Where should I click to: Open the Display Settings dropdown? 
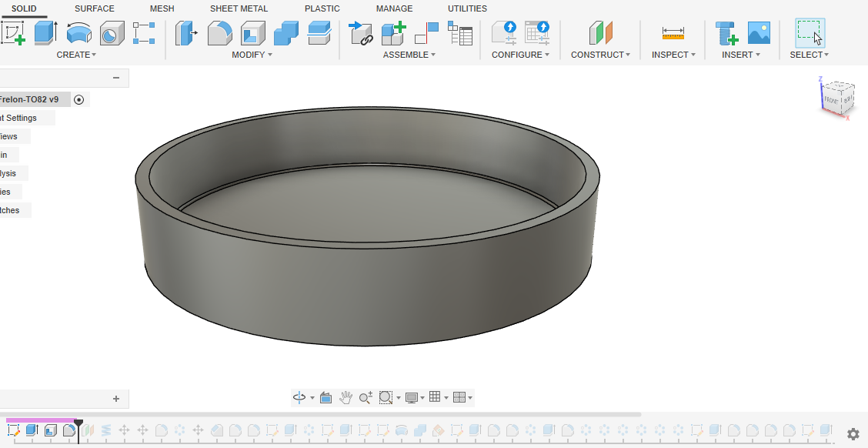click(x=415, y=397)
